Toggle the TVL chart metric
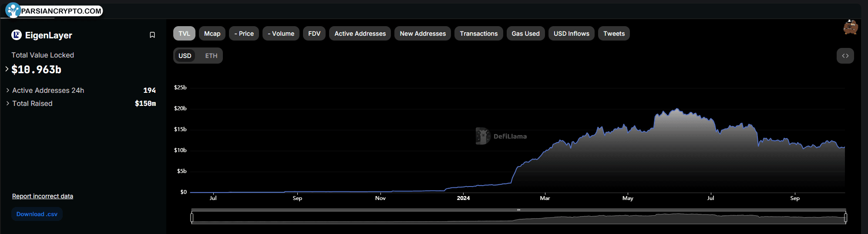The height and width of the screenshot is (234, 868). [184, 34]
